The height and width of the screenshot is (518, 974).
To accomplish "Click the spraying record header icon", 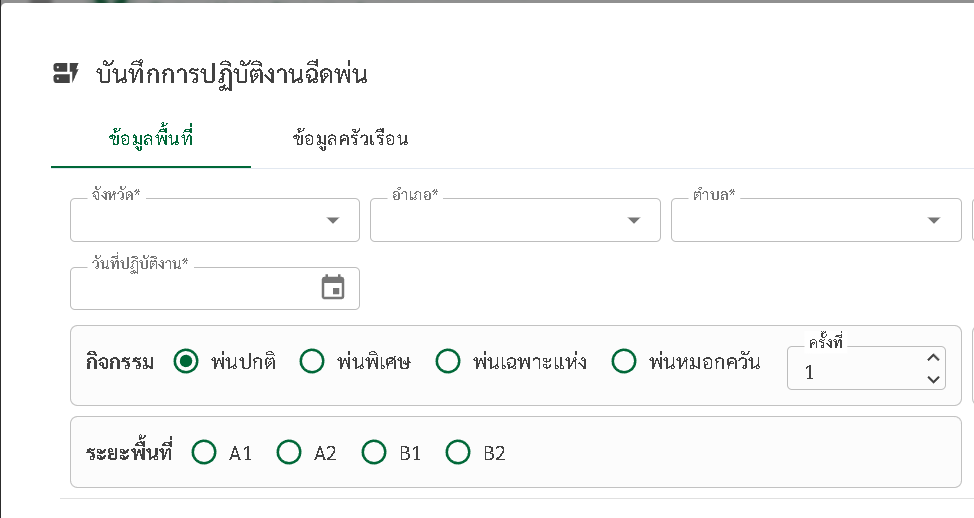I will click(x=66, y=73).
